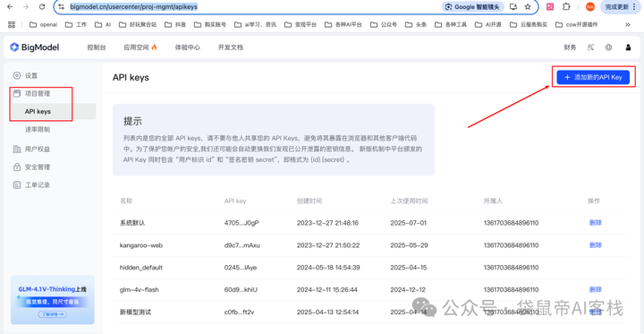This screenshot has width=644, height=334.
Task: Open the openai bookmark folder
Action: point(43,24)
